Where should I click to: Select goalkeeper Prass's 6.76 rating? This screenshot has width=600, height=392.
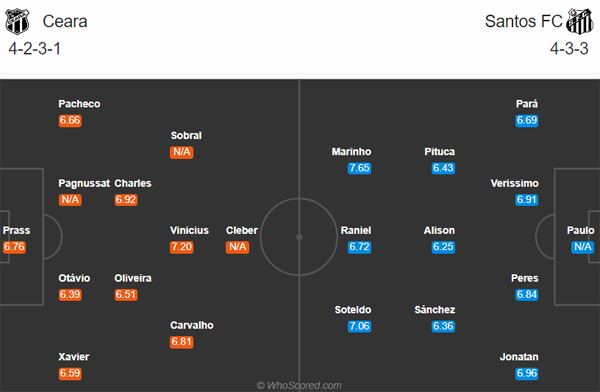[x=14, y=247]
